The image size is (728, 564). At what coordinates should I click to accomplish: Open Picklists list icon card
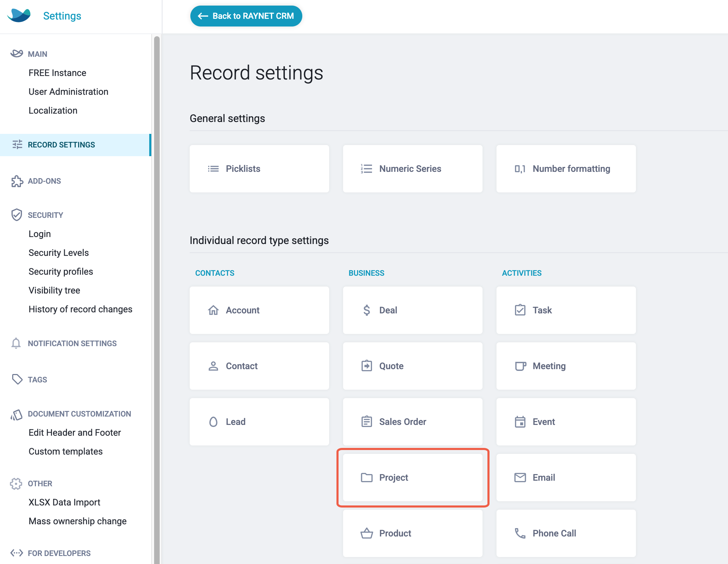point(259,169)
